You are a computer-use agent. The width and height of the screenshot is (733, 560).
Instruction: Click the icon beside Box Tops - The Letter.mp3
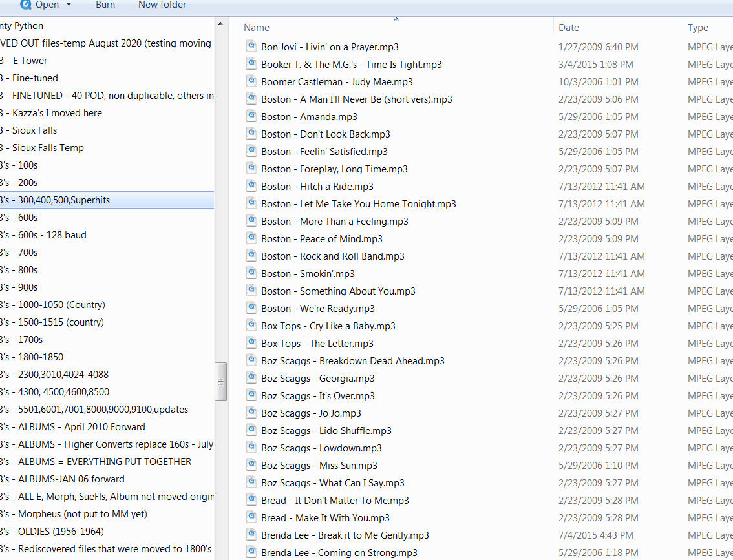coord(251,343)
